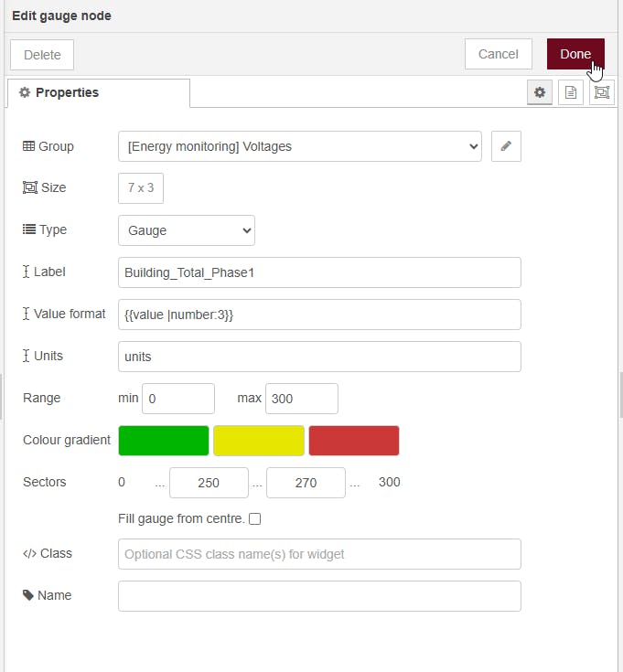Open the Group dropdown

(x=300, y=146)
